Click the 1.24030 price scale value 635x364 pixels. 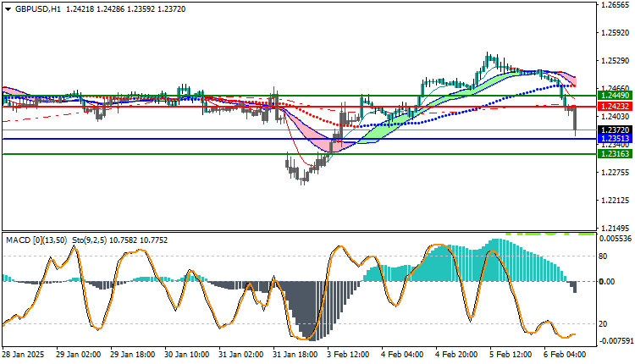click(x=616, y=117)
